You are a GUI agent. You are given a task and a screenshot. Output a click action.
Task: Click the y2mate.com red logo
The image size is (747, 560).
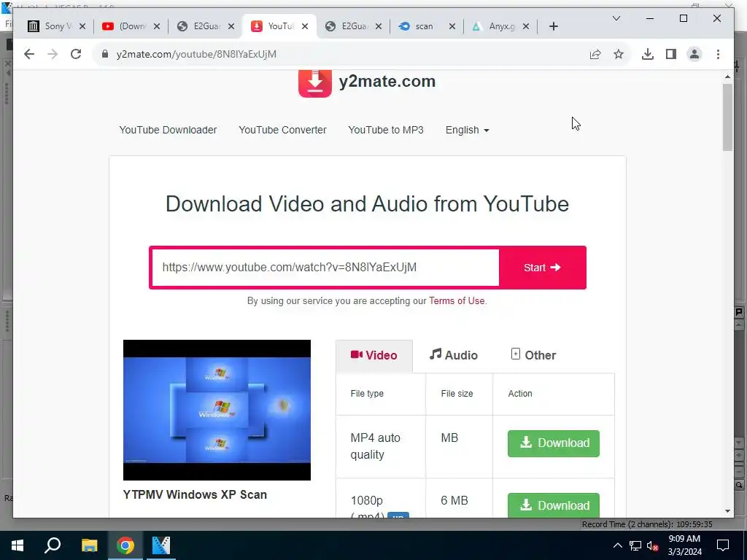pos(315,83)
